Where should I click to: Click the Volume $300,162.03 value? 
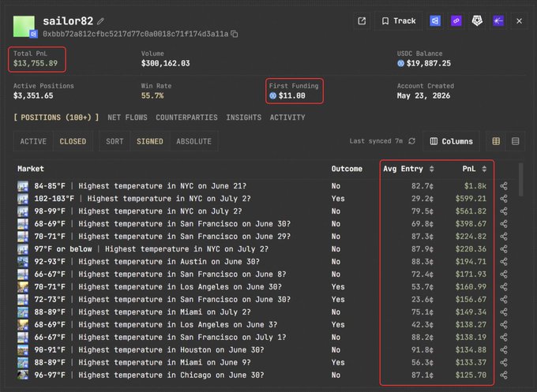pyautogui.click(x=165, y=63)
